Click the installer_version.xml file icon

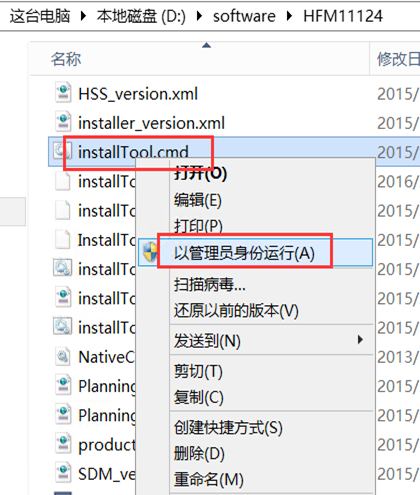63,122
